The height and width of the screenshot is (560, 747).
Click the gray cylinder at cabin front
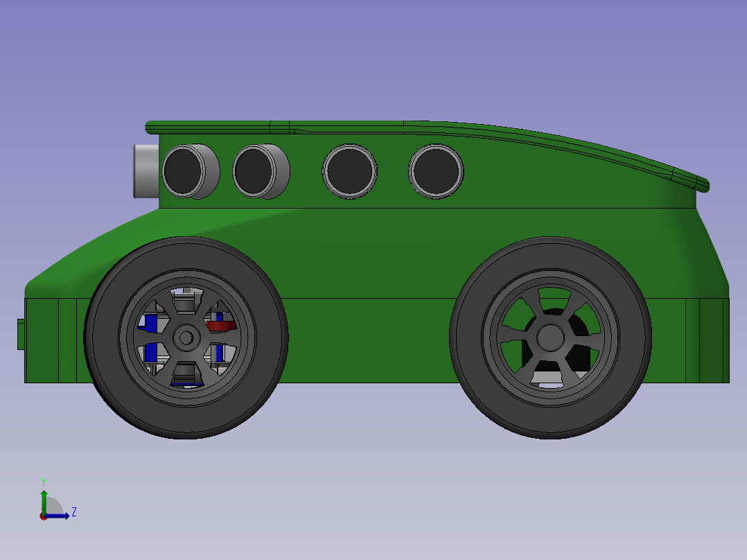[x=146, y=171]
